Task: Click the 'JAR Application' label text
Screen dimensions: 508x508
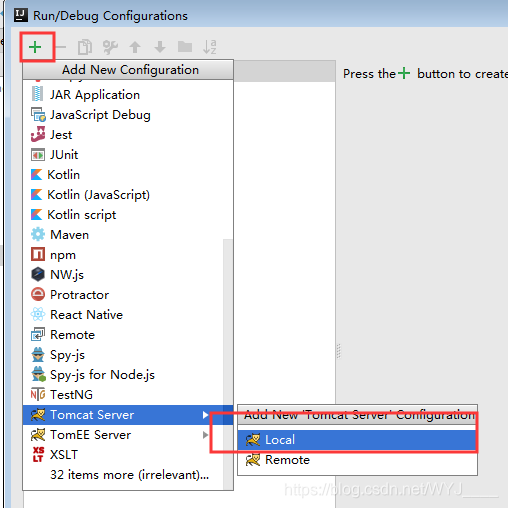Action: point(95,95)
